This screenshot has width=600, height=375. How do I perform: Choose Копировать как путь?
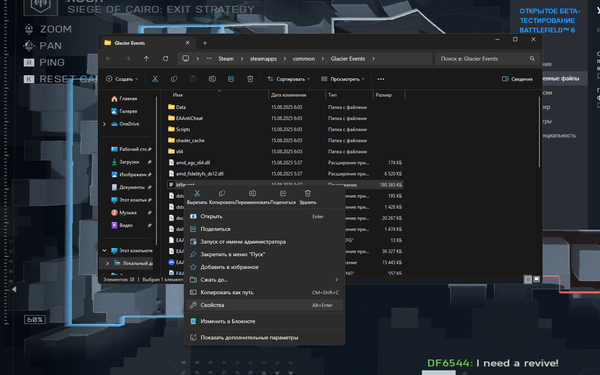pos(264,292)
